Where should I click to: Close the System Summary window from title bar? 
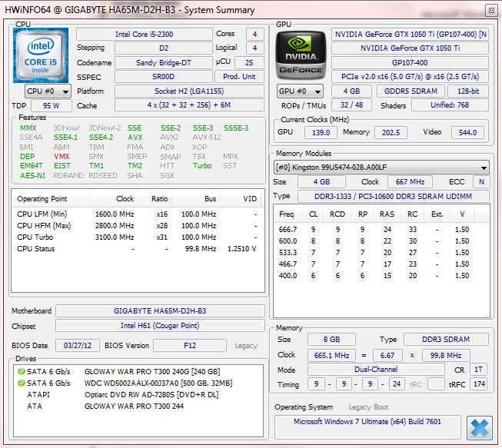click(490, 9)
